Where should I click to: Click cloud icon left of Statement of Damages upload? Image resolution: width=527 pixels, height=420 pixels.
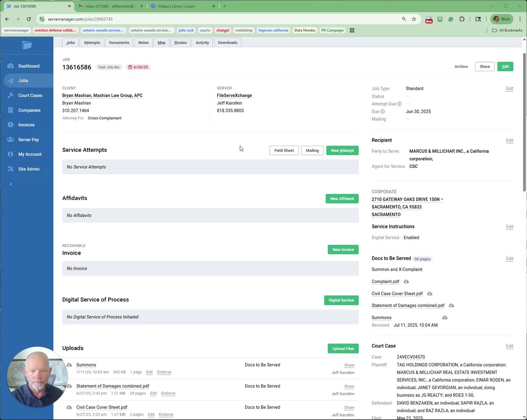pyautogui.click(x=69, y=386)
